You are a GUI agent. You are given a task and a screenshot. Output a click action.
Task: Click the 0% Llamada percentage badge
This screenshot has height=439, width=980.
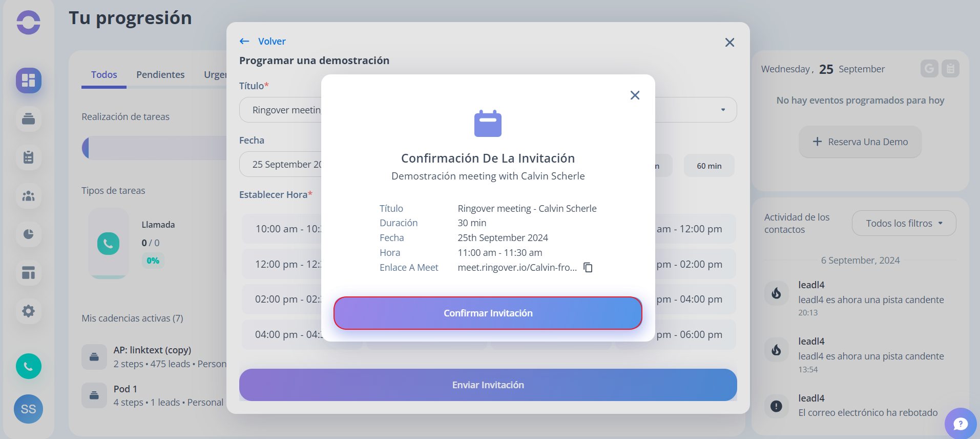[x=153, y=261]
